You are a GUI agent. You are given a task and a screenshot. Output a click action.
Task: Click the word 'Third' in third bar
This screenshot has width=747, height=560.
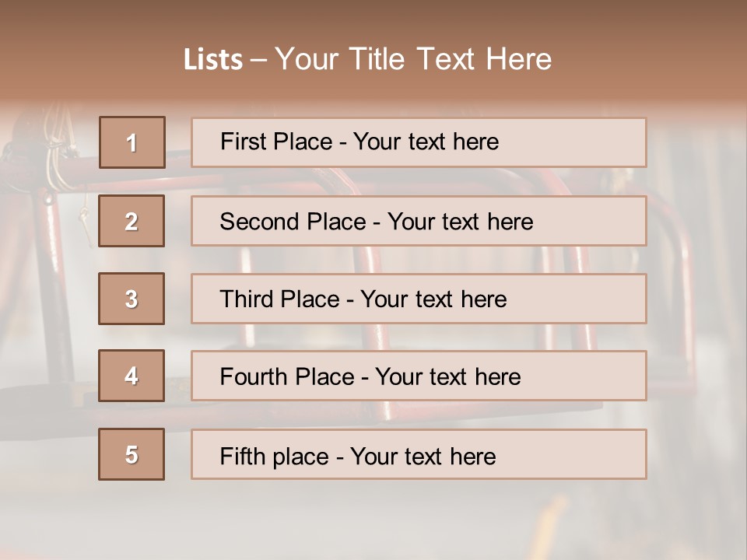coord(251,299)
